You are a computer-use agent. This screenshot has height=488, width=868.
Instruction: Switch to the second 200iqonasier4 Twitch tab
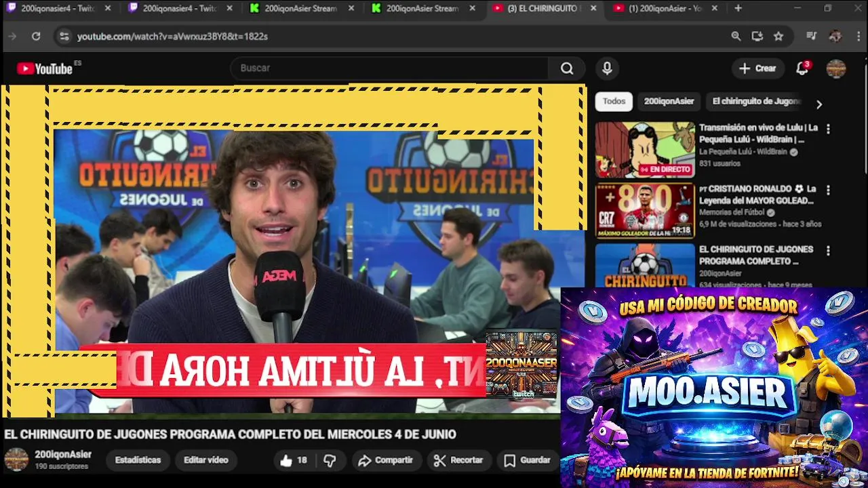click(x=180, y=9)
